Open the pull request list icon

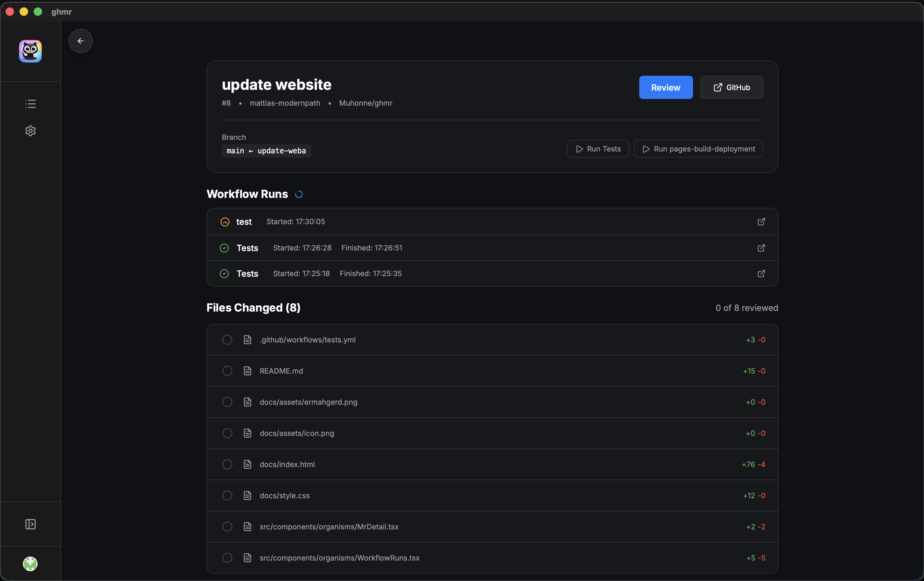click(x=30, y=104)
